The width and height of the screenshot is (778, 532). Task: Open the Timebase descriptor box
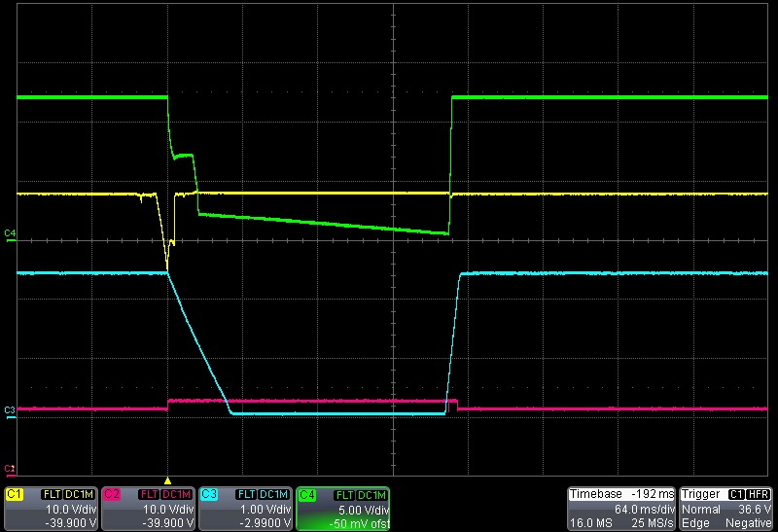pos(621,509)
